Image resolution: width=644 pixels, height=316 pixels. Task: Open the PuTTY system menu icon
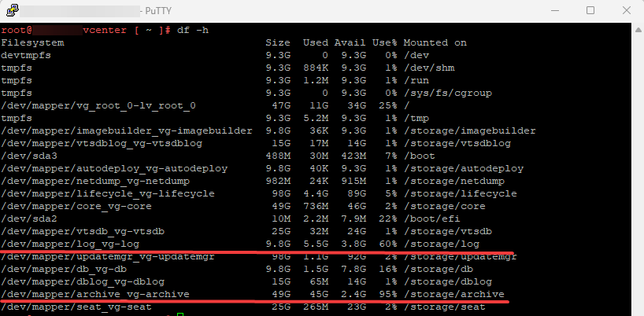[12, 10]
